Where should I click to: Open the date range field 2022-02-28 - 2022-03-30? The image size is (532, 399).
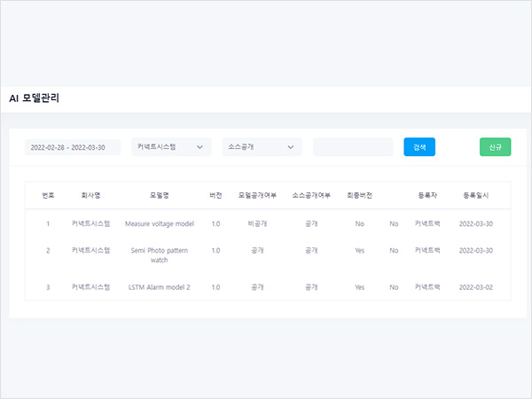73,147
